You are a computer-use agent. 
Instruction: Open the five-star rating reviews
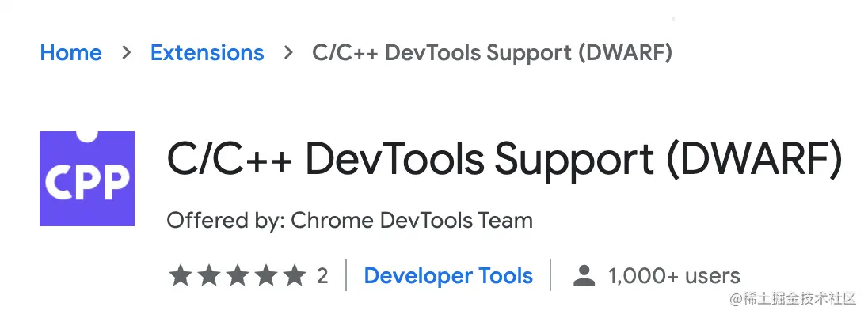click(x=238, y=274)
